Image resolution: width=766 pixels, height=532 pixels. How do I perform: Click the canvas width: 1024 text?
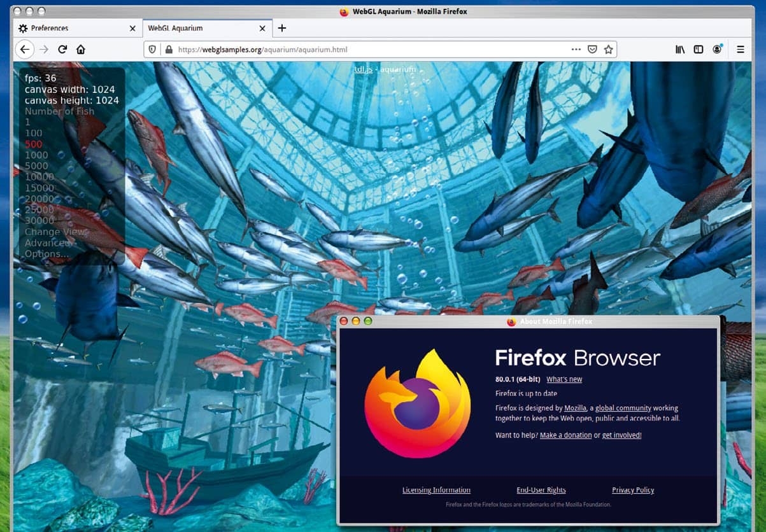[70, 89]
